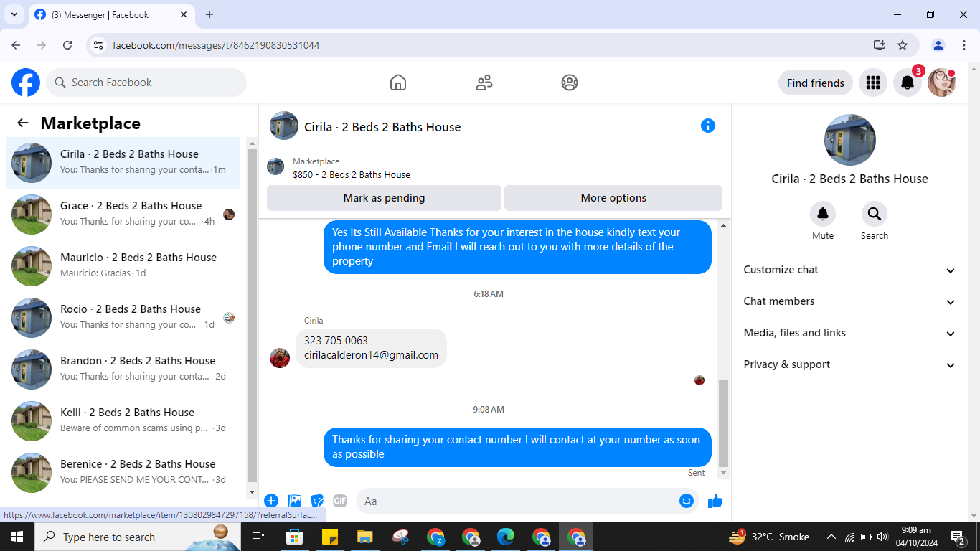980x551 pixels.
Task: Bookmark this tab with the star
Action: [903, 45]
